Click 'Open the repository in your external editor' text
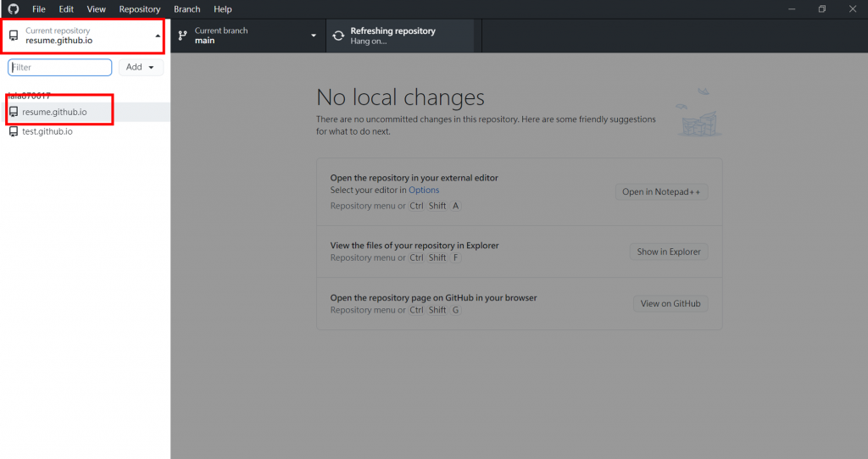This screenshot has width=868, height=459. [414, 178]
